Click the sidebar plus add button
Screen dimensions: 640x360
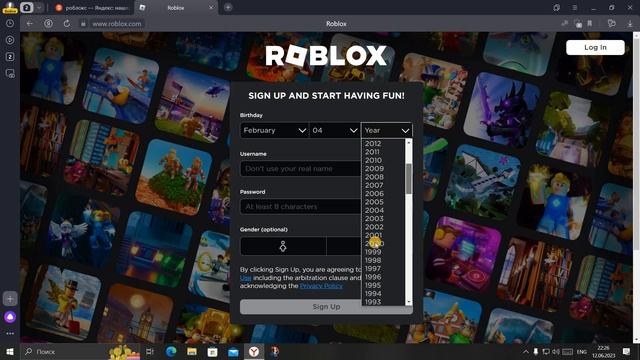[x=10, y=299]
